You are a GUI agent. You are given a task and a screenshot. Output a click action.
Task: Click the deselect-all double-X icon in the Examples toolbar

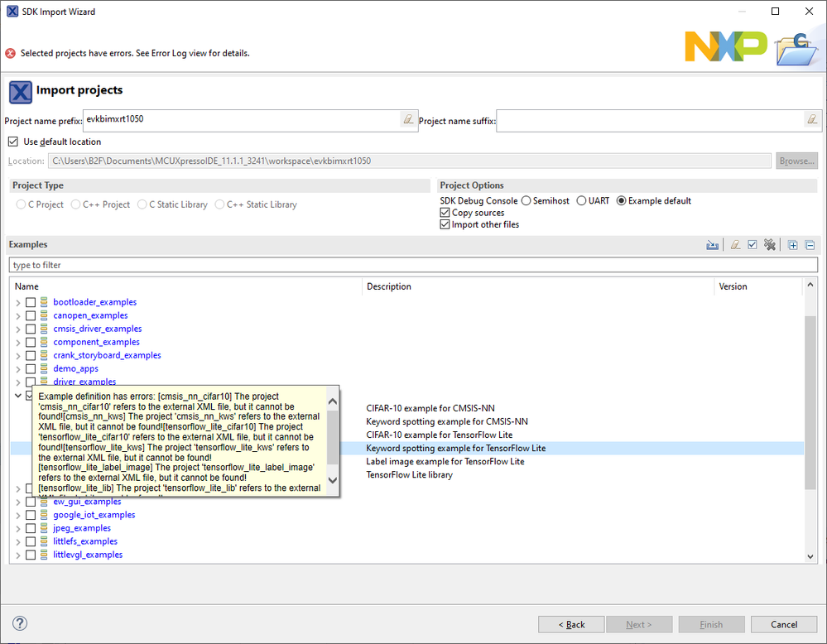tap(770, 245)
